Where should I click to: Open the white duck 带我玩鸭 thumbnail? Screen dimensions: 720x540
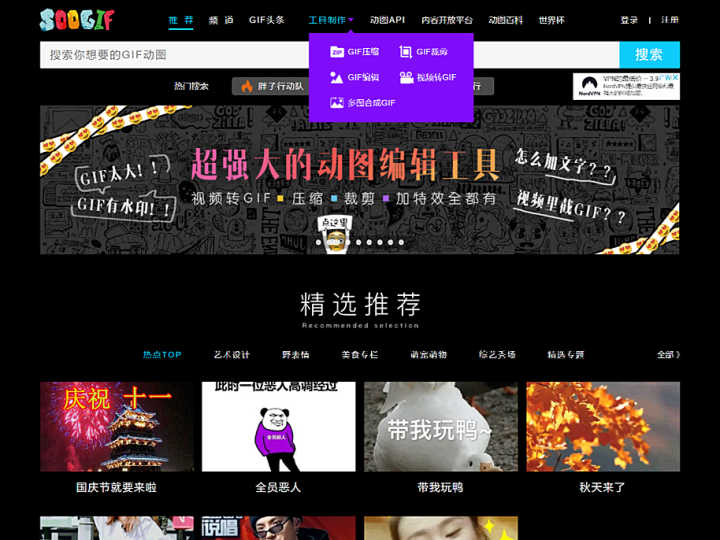pos(441,427)
